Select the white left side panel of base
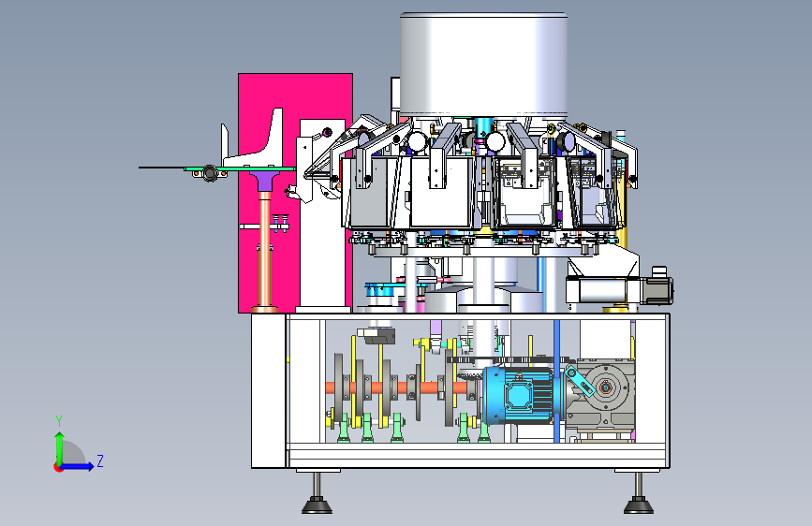The width and height of the screenshot is (812, 526). [x=268, y=391]
